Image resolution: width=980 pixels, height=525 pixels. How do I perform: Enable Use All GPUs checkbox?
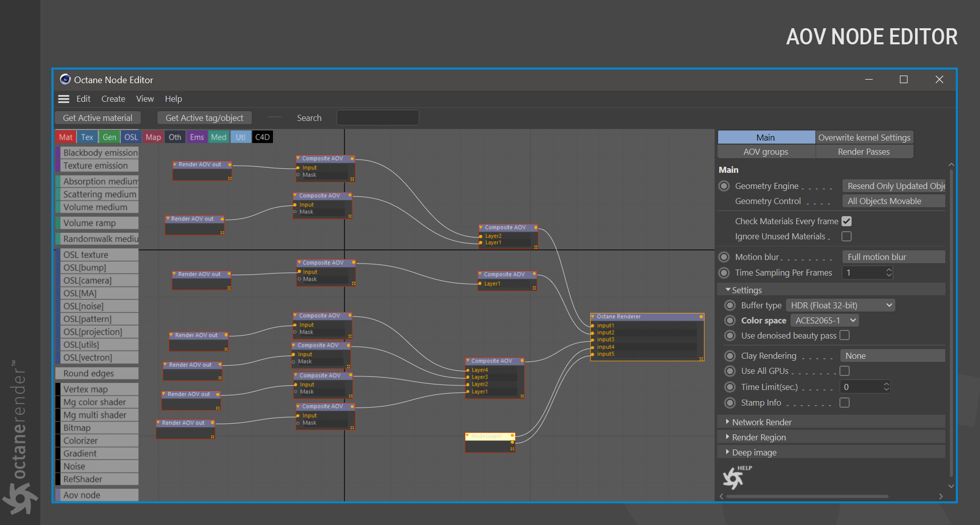(845, 371)
